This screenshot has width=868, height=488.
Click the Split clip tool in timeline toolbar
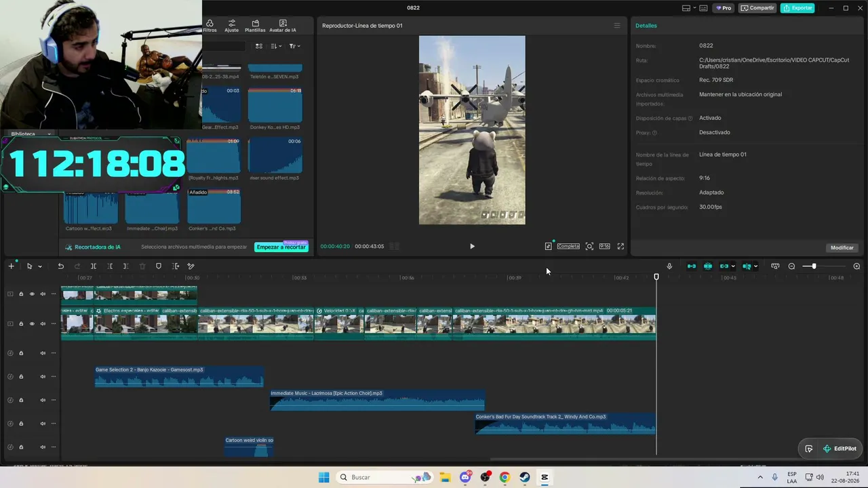click(94, 266)
